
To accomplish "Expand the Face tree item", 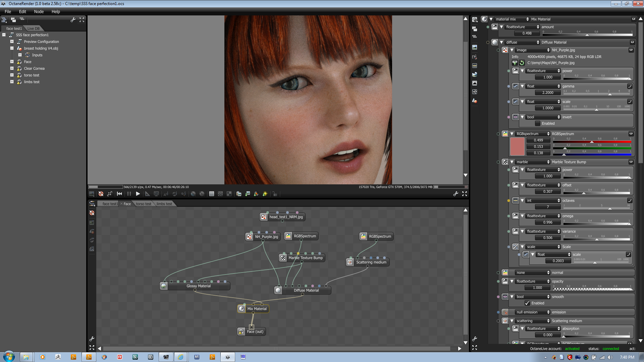I will tap(12, 62).
